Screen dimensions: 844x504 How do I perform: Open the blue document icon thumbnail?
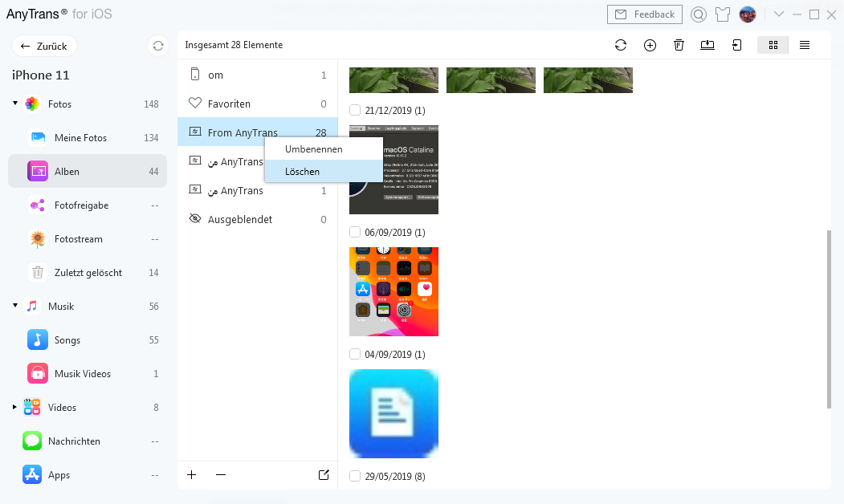394,413
